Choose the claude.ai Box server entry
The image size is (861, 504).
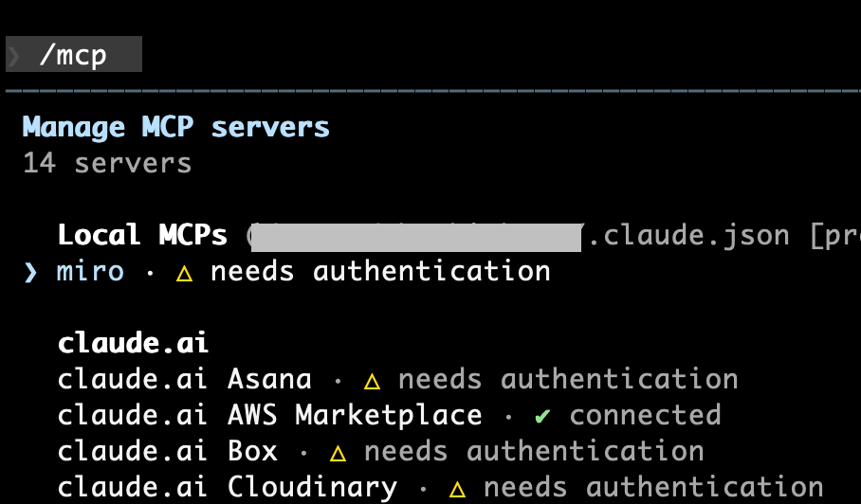click(x=167, y=452)
